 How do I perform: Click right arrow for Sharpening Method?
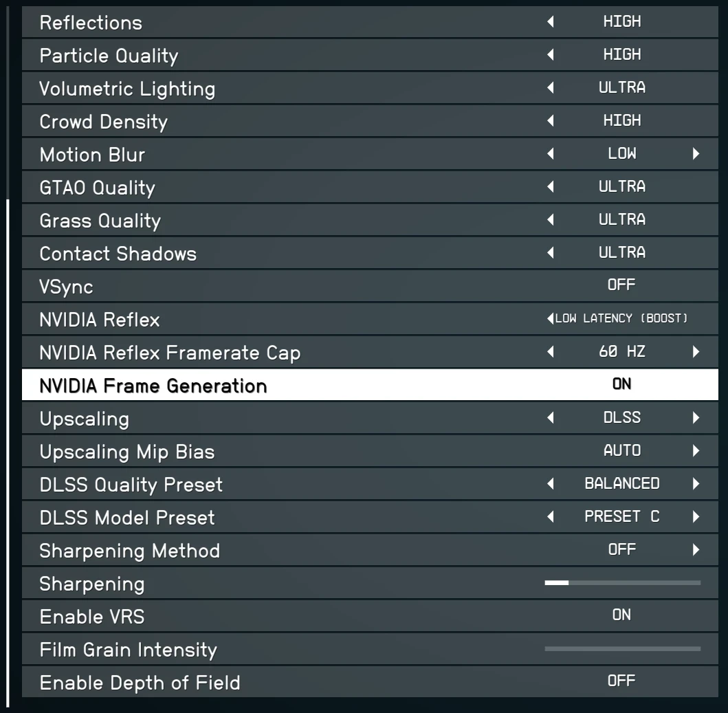click(696, 550)
